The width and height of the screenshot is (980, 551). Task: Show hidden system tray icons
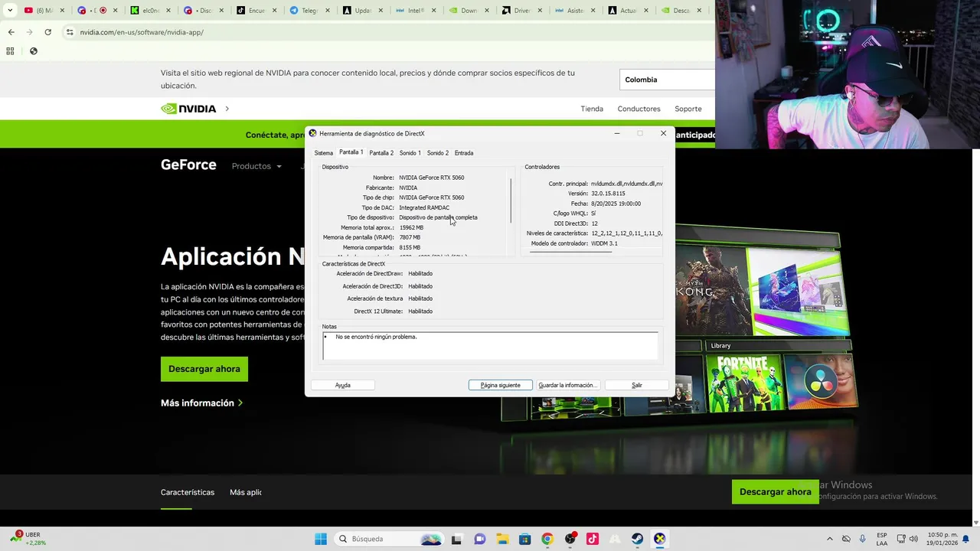tap(829, 539)
